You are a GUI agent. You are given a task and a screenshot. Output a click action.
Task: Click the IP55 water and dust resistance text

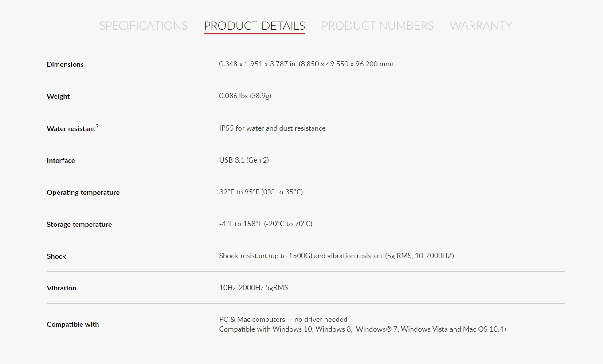[272, 128]
